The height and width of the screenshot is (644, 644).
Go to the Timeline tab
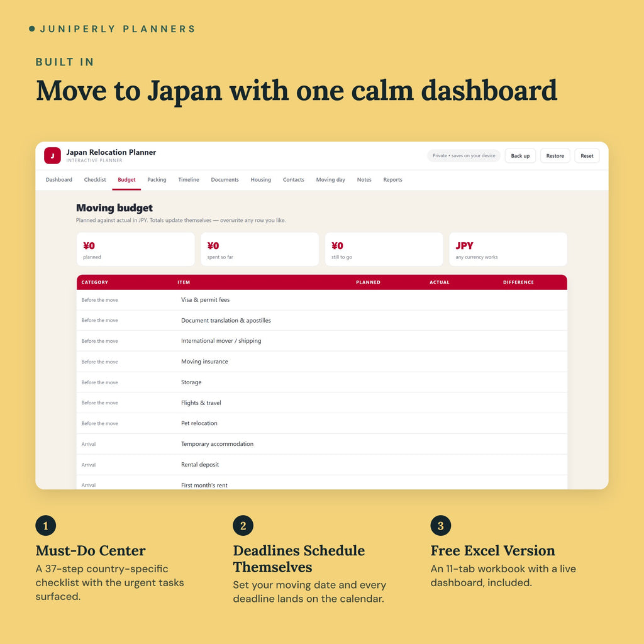coord(189,180)
